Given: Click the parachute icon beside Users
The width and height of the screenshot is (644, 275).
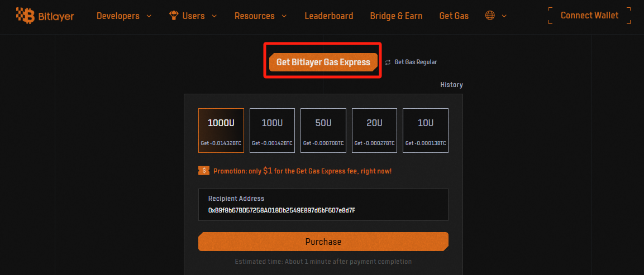Looking at the screenshot, I should pyautogui.click(x=174, y=16).
